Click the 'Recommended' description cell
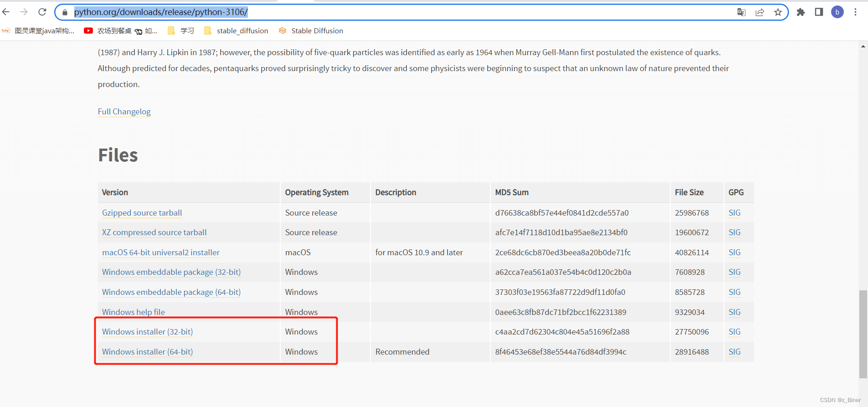868x407 pixels. [x=402, y=352]
